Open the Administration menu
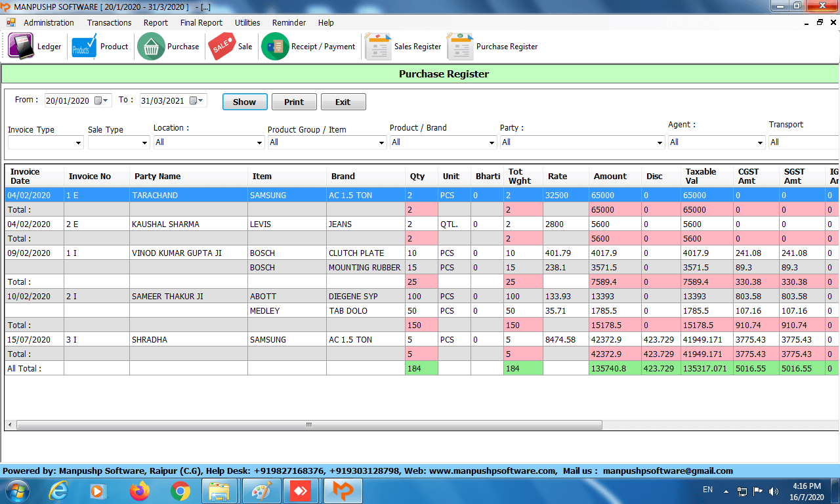The width and height of the screenshot is (840, 504). pyautogui.click(x=49, y=22)
